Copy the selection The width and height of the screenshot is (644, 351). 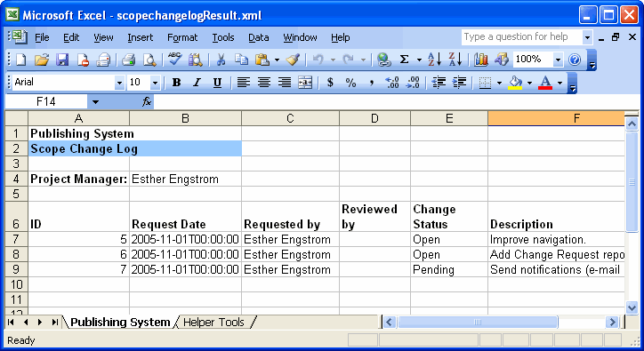242,60
